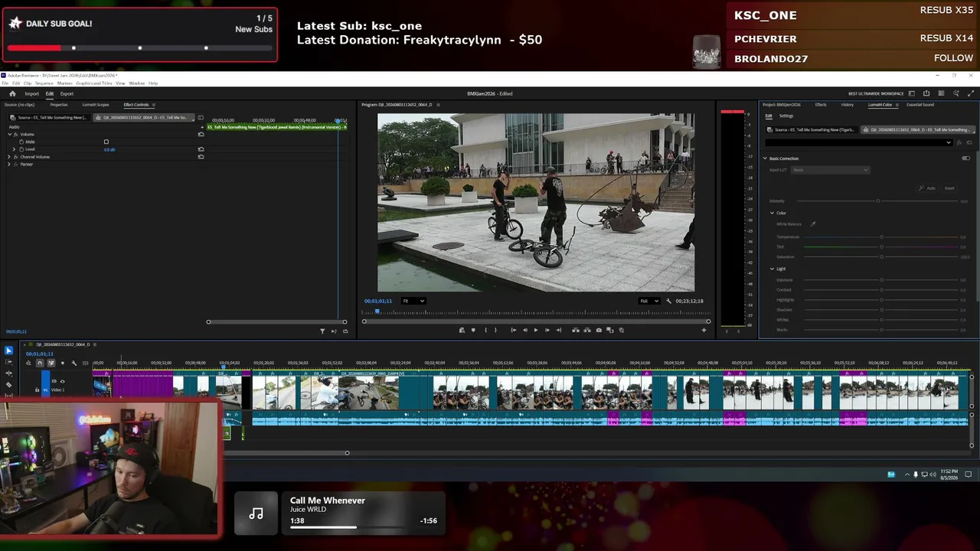
Task: Collapse the Color section in Lumetri
Action: (773, 213)
